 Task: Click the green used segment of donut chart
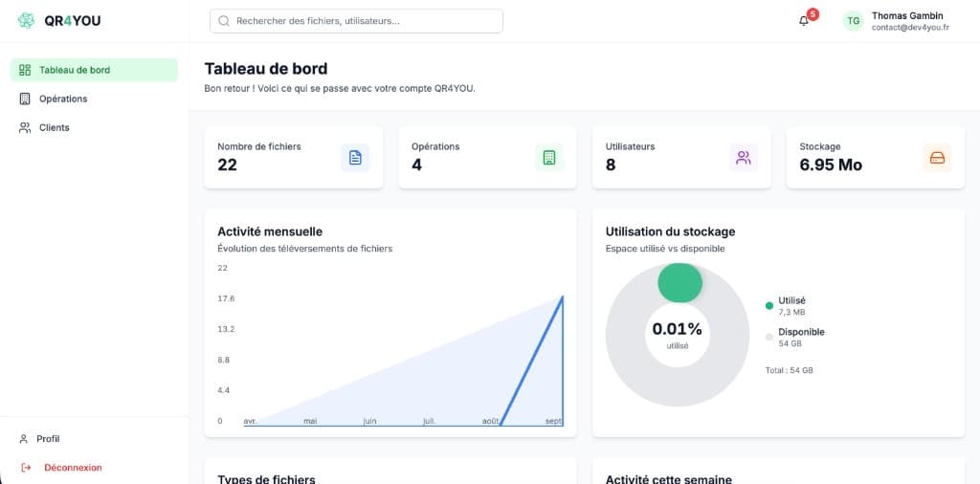[680, 283]
